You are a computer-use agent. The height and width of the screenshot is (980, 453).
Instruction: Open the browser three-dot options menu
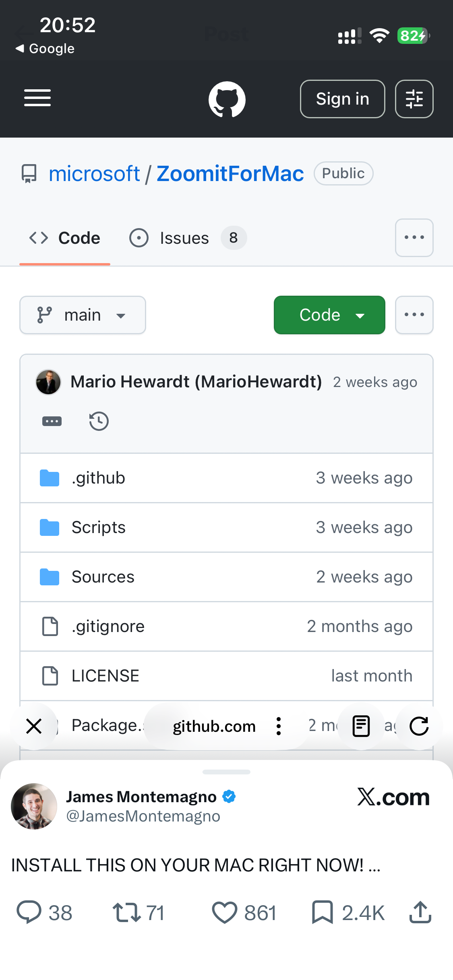[278, 727]
